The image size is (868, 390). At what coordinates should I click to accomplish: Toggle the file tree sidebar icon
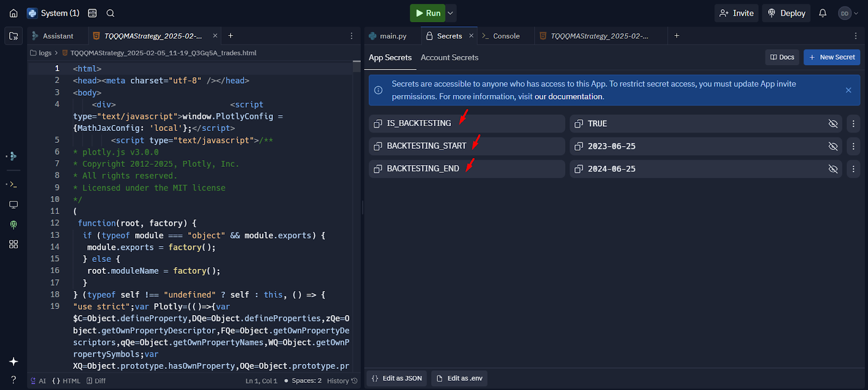[x=14, y=36]
